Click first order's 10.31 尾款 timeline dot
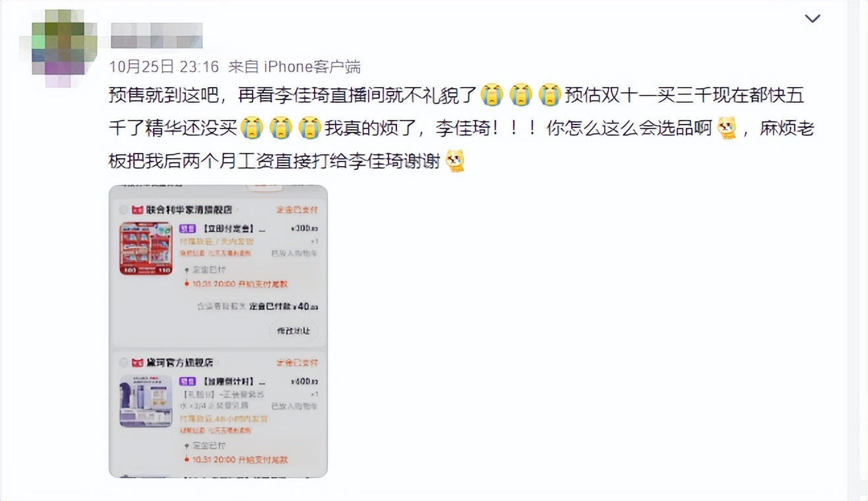 click(x=187, y=284)
